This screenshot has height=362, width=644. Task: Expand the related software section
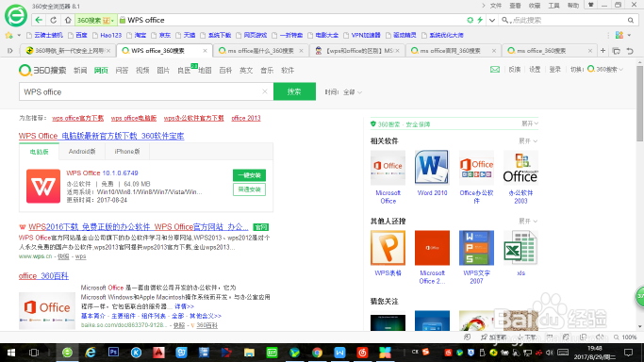pyautogui.click(x=528, y=140)
